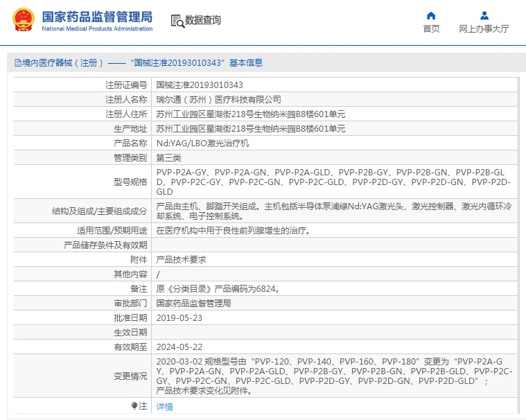
Task: Select the 变更情况 change history text
Action: click(x=334, y=376)
